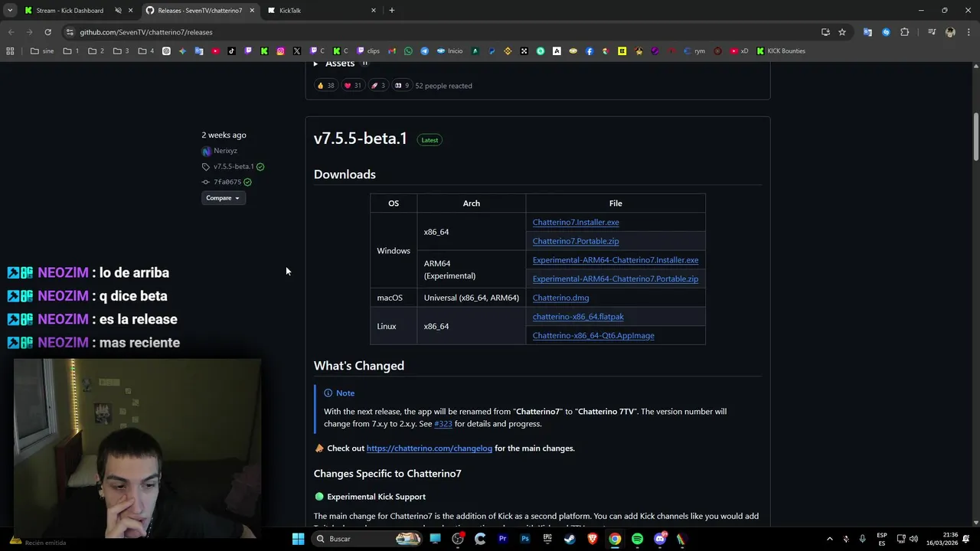This screenshot has height=551, width=980.
Task: Open the bookmarks folder named 4
Action: pyautogui.click(x=146, y=51)
